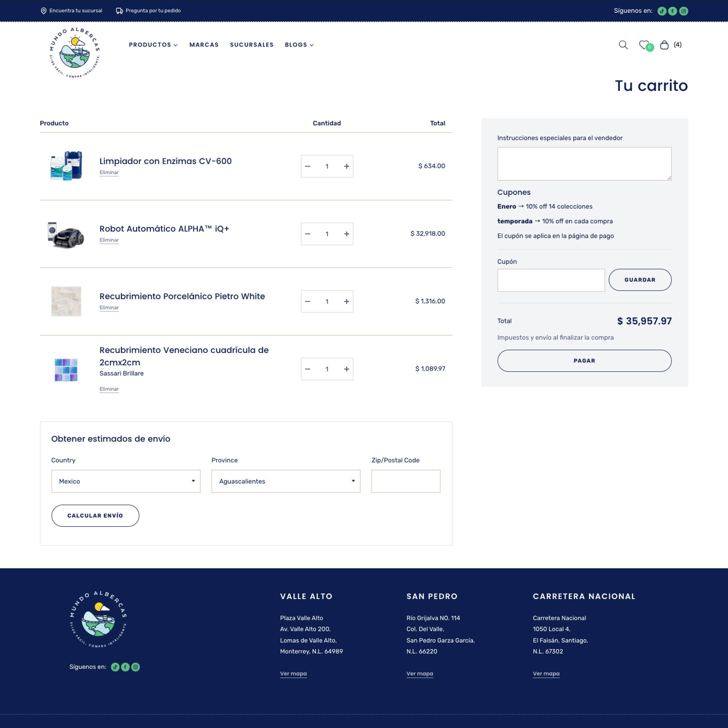Open the search magnifier icon
This screenshot has width=728, height=728.
coord(623,45)
